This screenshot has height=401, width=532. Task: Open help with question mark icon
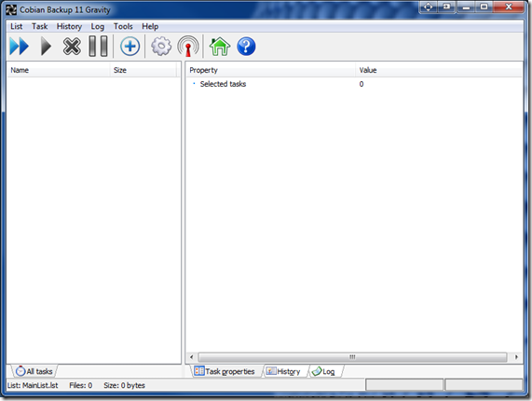[x=246, y=47]
